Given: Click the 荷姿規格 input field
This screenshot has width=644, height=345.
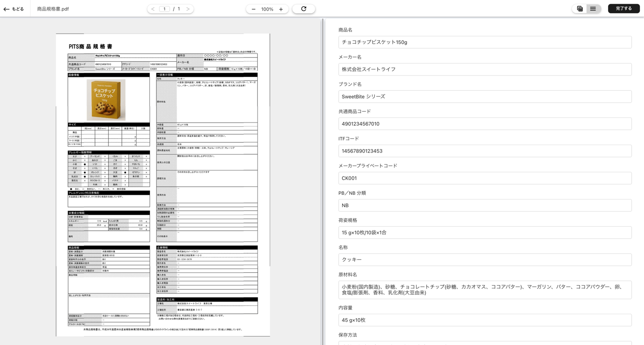Looking at the screenshot, I should pyautogui.click(x=485, y=232).
